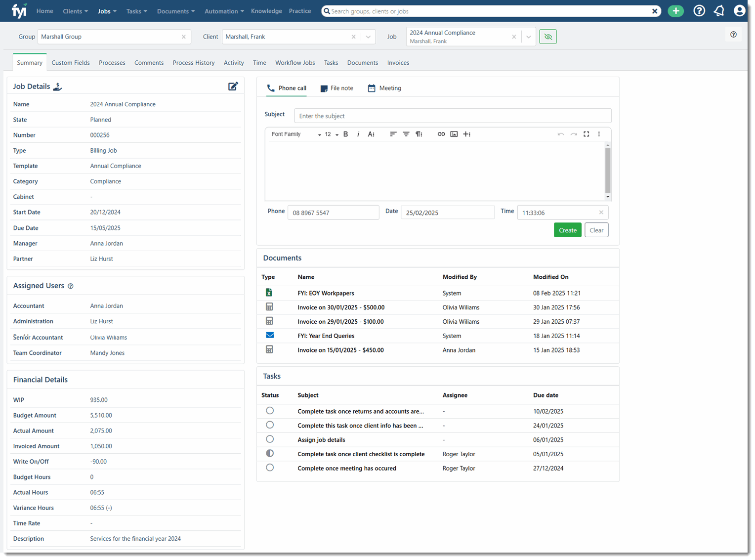Screen dimensions: 755x560
Task: Click the paragraph format icon
Action: pyautogui.click(x=419, y=134)
